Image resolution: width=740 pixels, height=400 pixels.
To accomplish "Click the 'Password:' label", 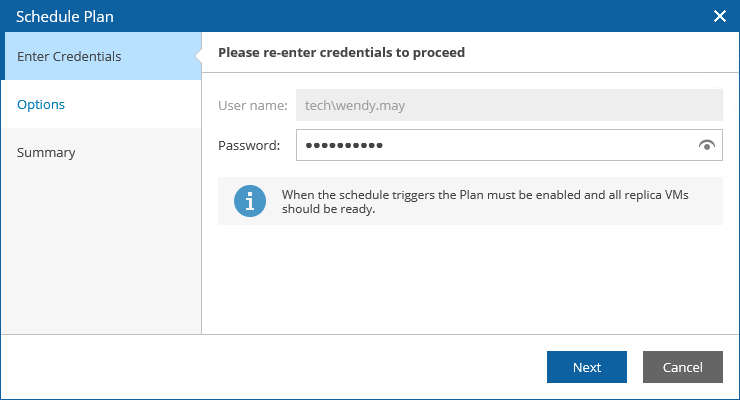I will click(x=249, y=146).
